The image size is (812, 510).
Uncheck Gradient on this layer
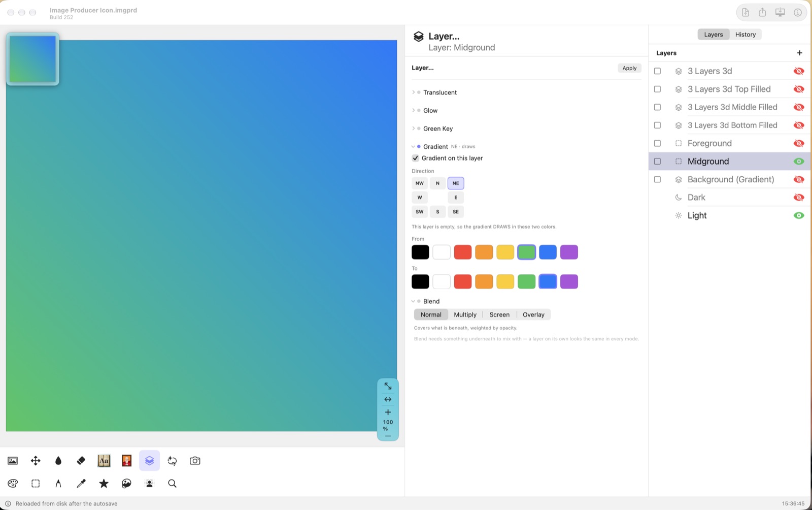point(416,158)
